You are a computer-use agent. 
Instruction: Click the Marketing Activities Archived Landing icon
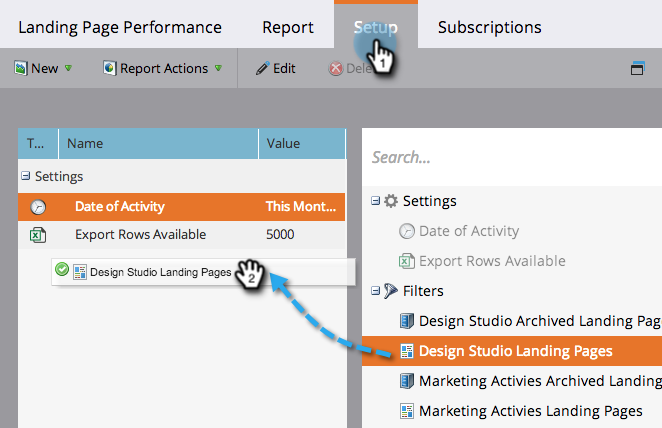point(406,381)
